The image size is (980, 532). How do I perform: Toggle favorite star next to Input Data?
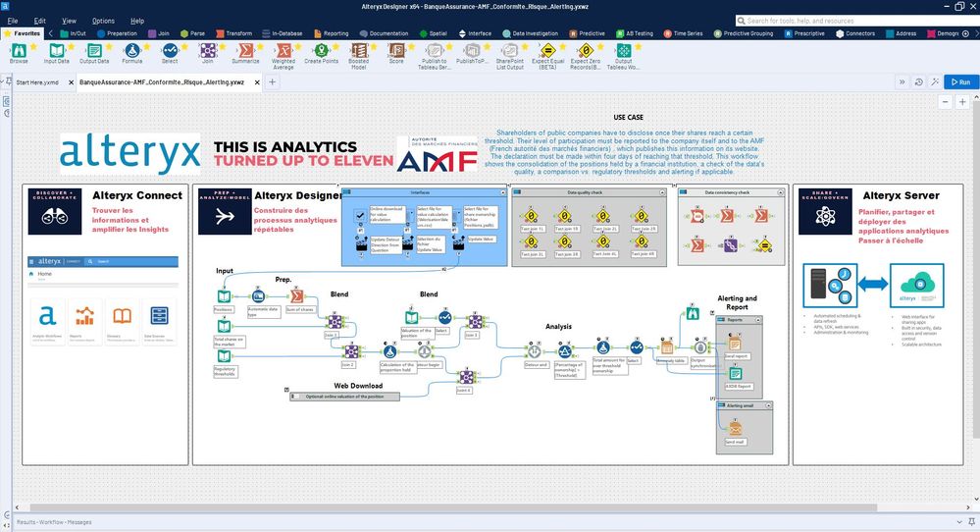pyautogui.click(x=72, y=47)
